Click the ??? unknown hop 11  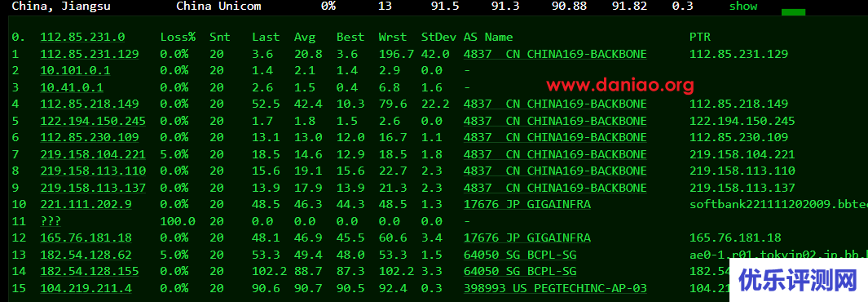click(51, 221)
